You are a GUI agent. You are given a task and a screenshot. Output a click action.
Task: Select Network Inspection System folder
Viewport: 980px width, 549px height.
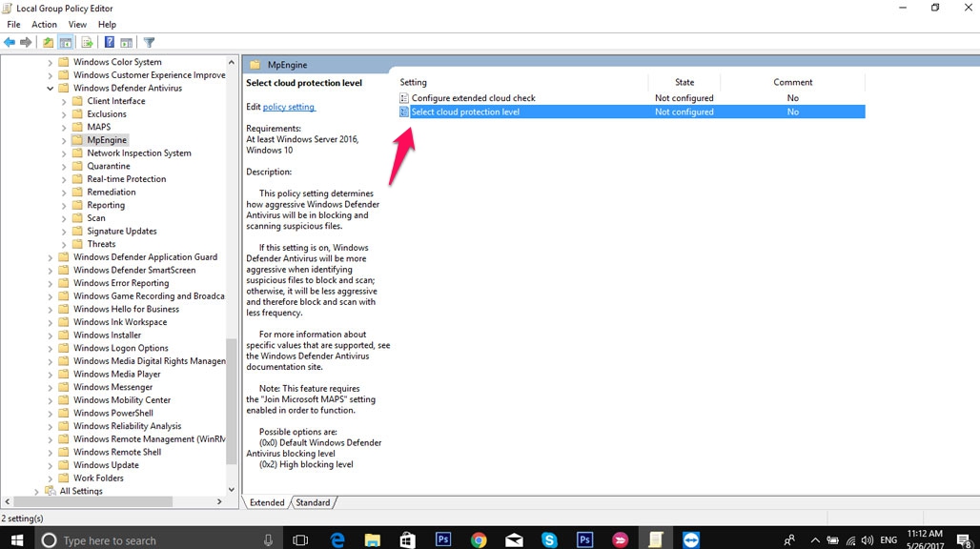pyautogui.click(x=139, y=153)
